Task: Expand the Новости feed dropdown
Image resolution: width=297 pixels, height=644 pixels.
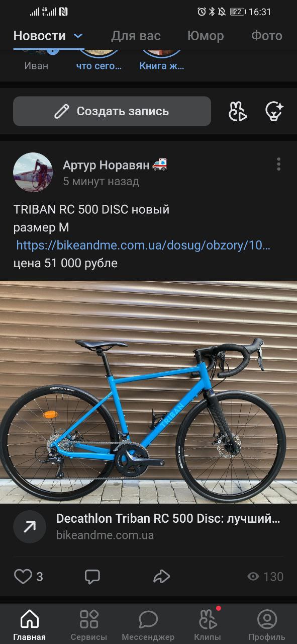Action: click(78, 36)
